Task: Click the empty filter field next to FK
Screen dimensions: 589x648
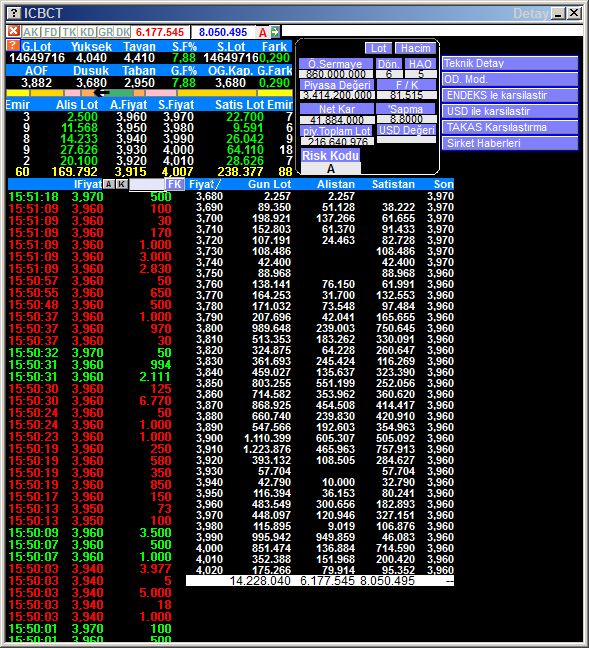Action: 147,184
